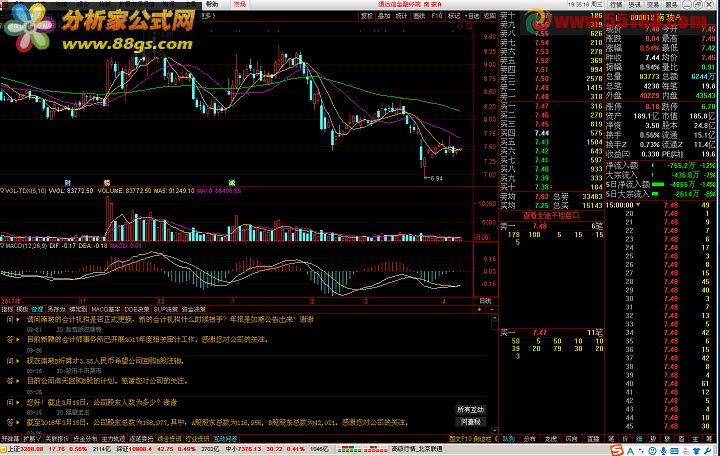Select the DDE决策 indicator tab
The image size is (720, 456).
pyautogui.click(x=137, y=310)
